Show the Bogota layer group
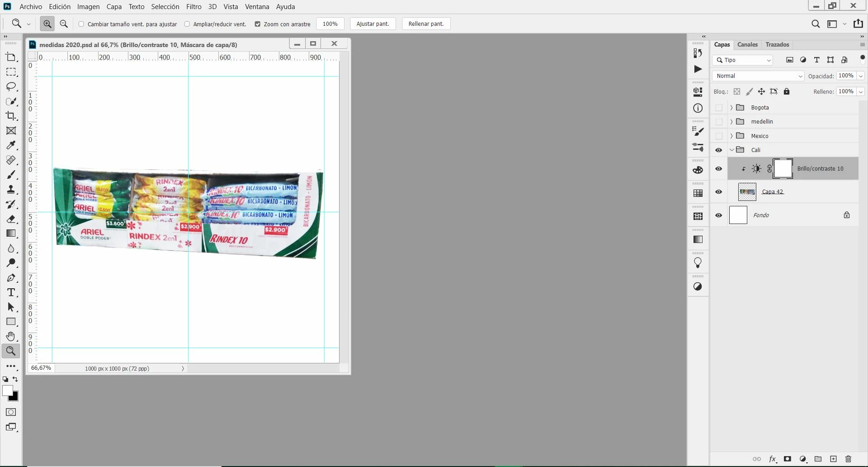 coord(719,108)
